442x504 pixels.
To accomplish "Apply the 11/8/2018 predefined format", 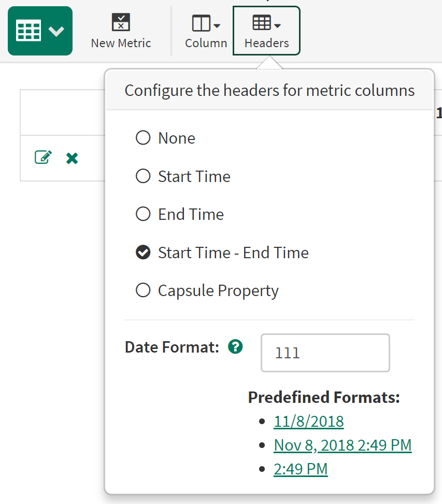I will [308, 421].
